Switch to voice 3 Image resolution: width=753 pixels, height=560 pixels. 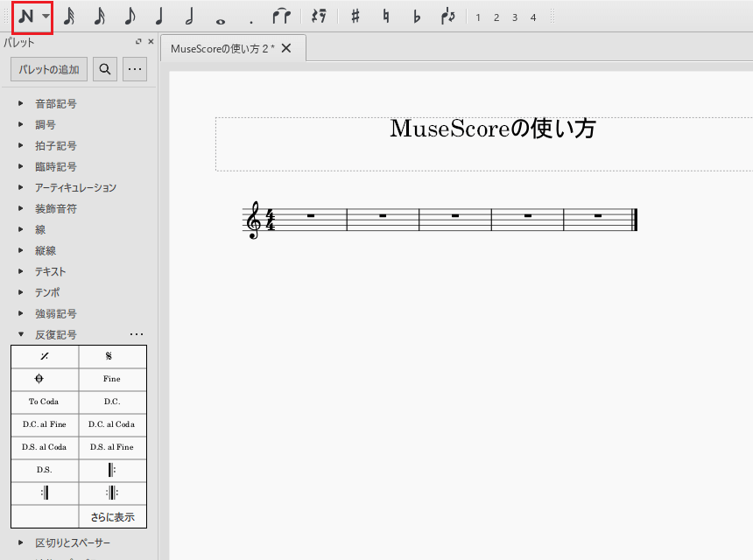(x=514, y=17)
